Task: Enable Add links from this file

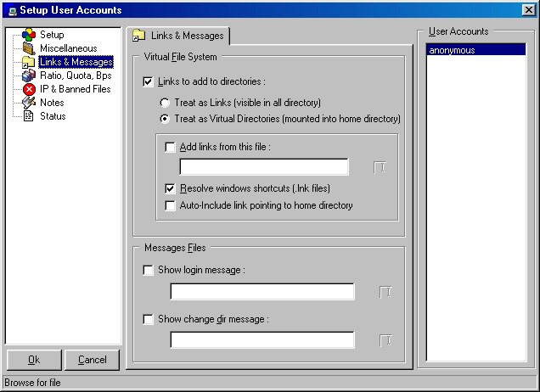Action: tap(171, 147)
